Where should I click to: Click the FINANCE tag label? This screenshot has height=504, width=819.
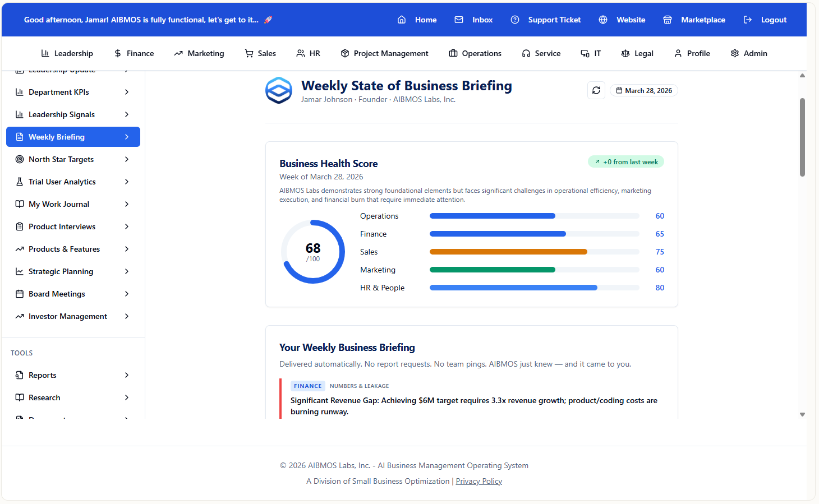click(x=308, y=386)
